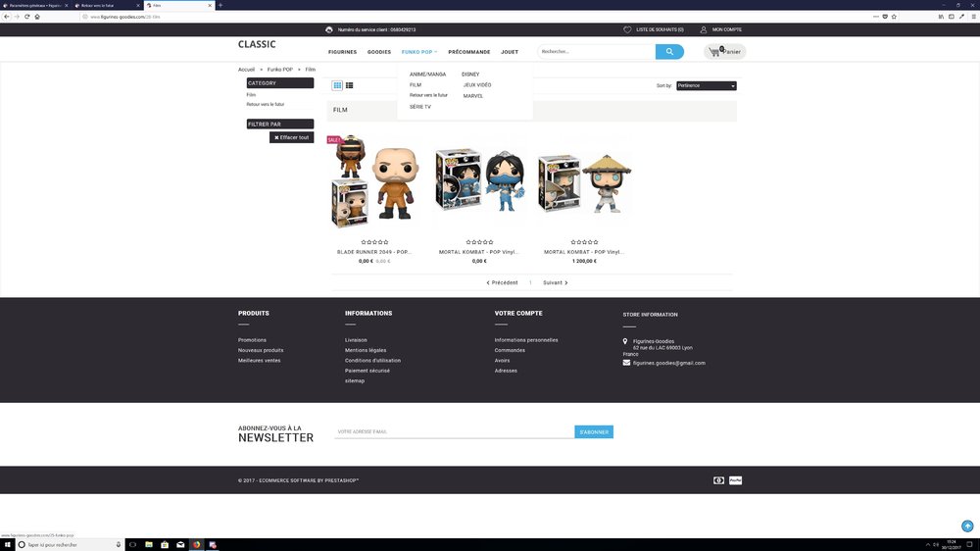Switch to the Paramètres généraux tab
The height and width of the screenshot is (551, 980).
(35, 5)
